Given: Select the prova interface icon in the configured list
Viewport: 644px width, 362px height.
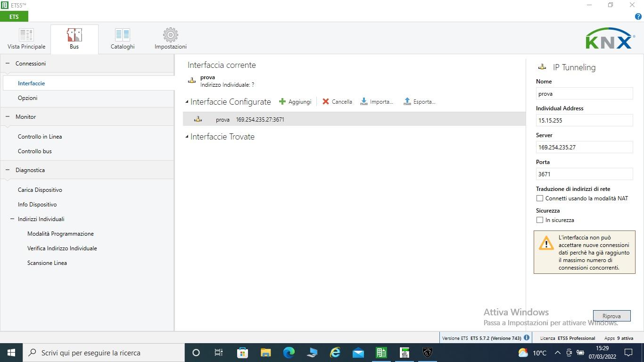Looking at the screenshot, I should pos(198,119).
